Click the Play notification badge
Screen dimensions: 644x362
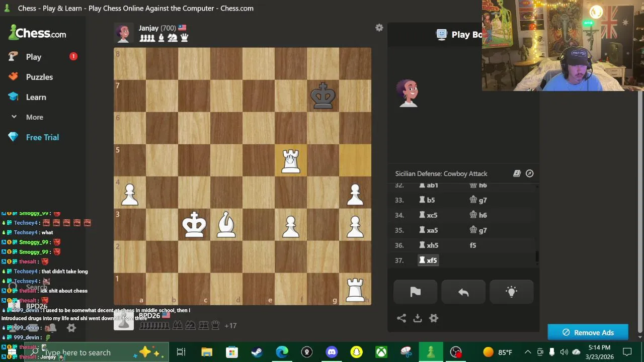coord(73,56)
